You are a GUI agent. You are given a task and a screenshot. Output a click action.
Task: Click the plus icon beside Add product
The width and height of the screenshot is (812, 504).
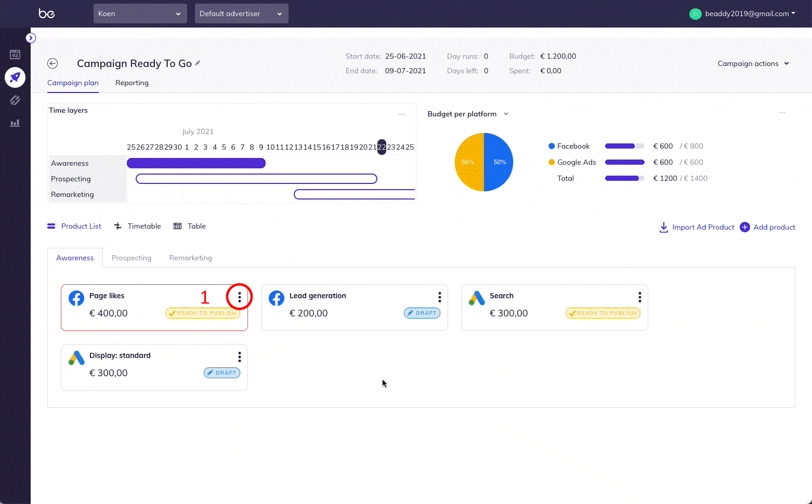point(745,227)
